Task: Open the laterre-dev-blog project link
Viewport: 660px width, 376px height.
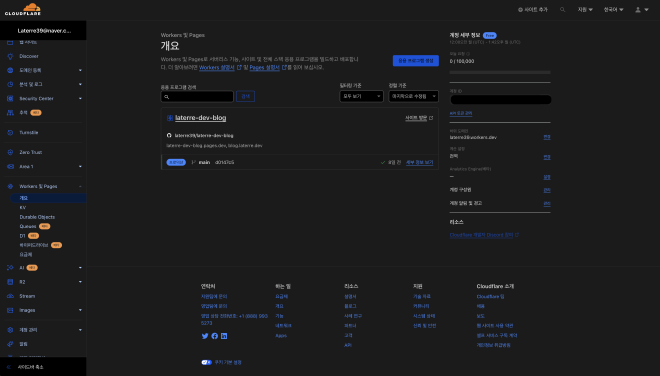Action: [x=200, y=118]
